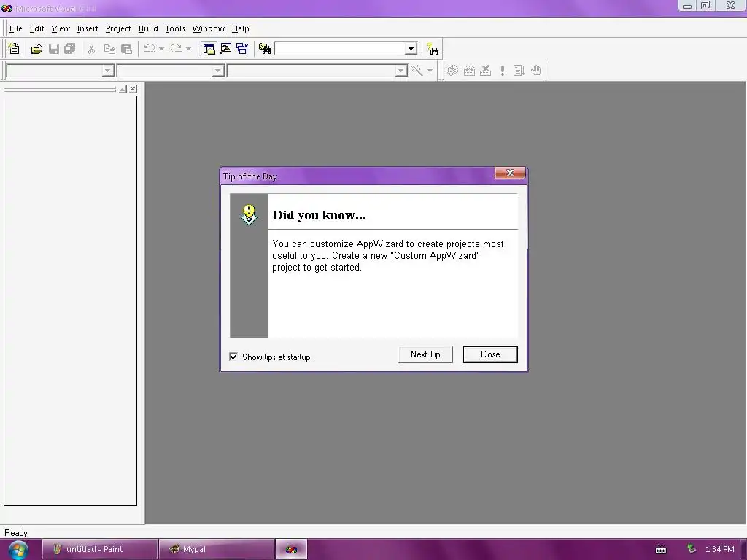
Task: Click the "Did you know..." heading
Action: (320, 215)
